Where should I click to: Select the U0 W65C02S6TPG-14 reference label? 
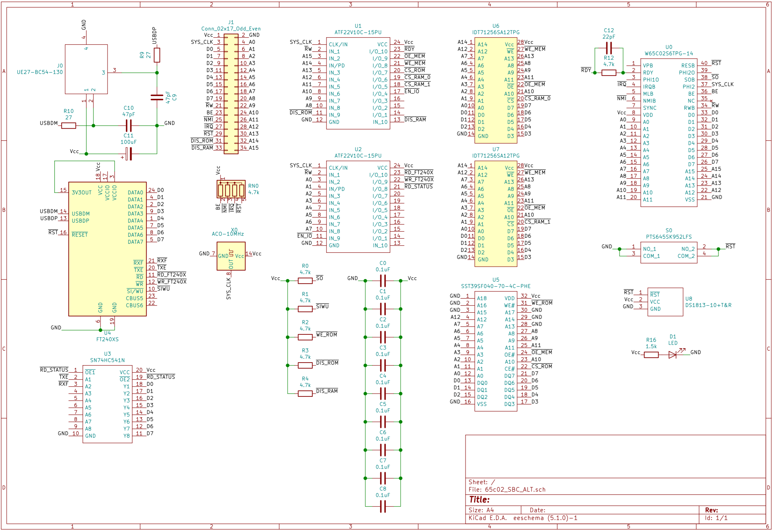669,47
